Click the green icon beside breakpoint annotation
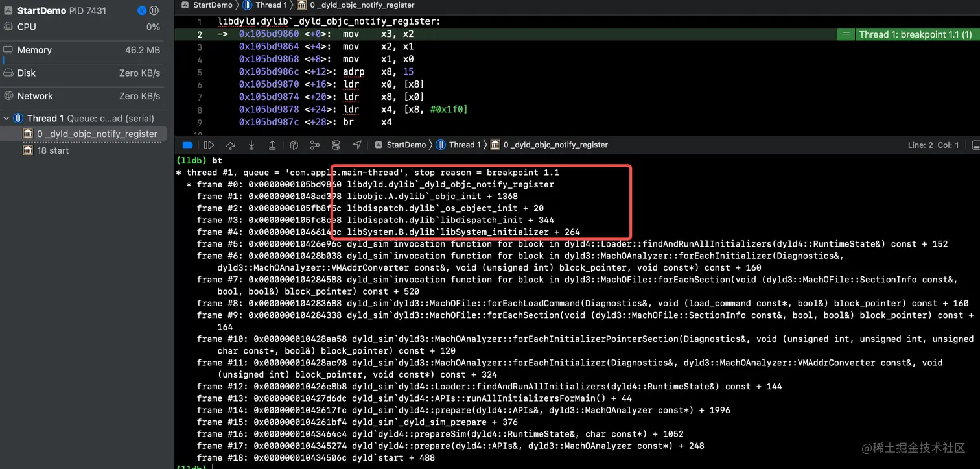Viewport: 980px width, 469px height. (845, 34)
